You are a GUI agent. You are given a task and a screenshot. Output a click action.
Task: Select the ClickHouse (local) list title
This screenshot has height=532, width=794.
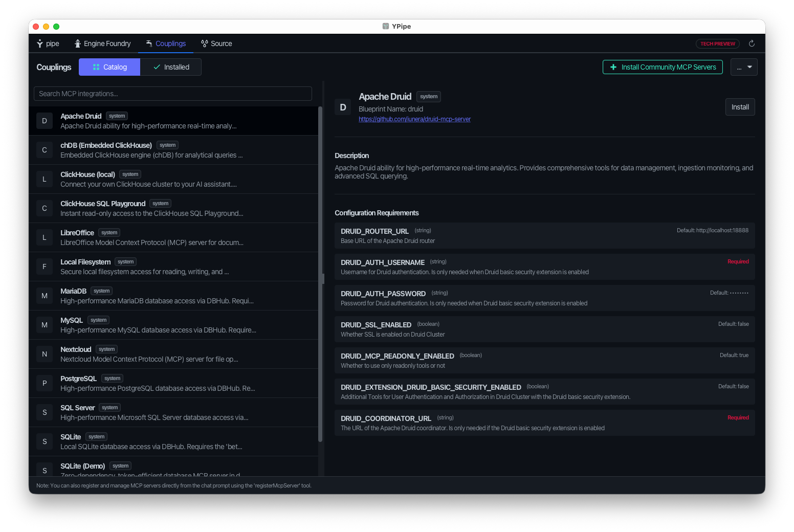[x=87, y=174]
